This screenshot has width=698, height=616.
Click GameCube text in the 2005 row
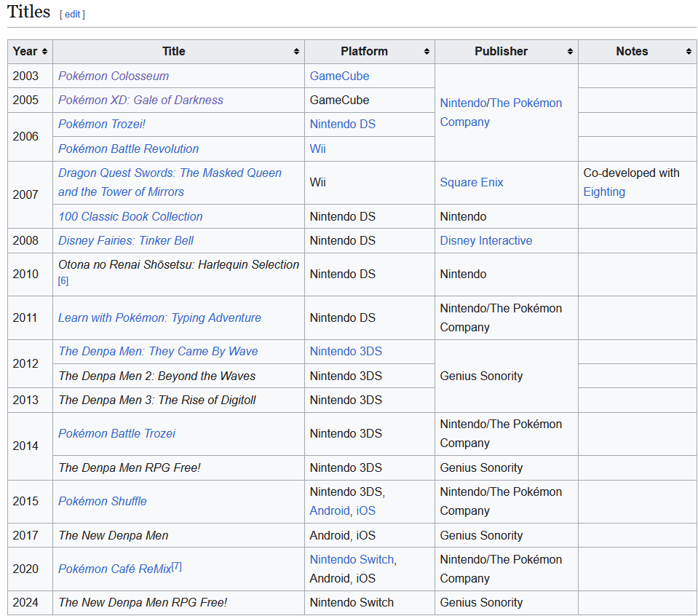coord(339,100)
